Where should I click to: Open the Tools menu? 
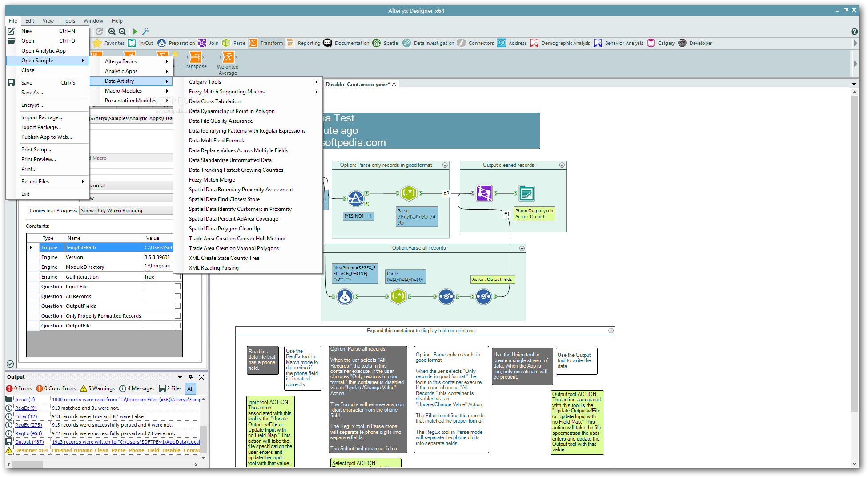(x=68, y=21)
